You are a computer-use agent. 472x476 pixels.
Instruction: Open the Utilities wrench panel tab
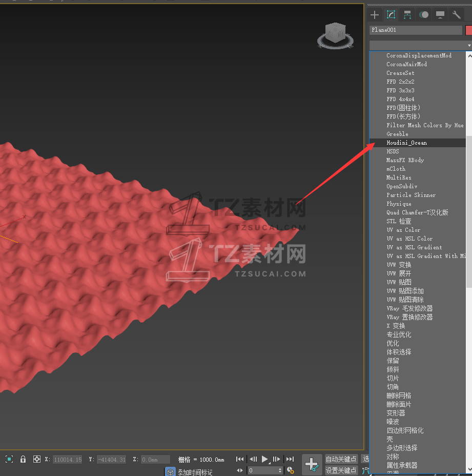457,15
